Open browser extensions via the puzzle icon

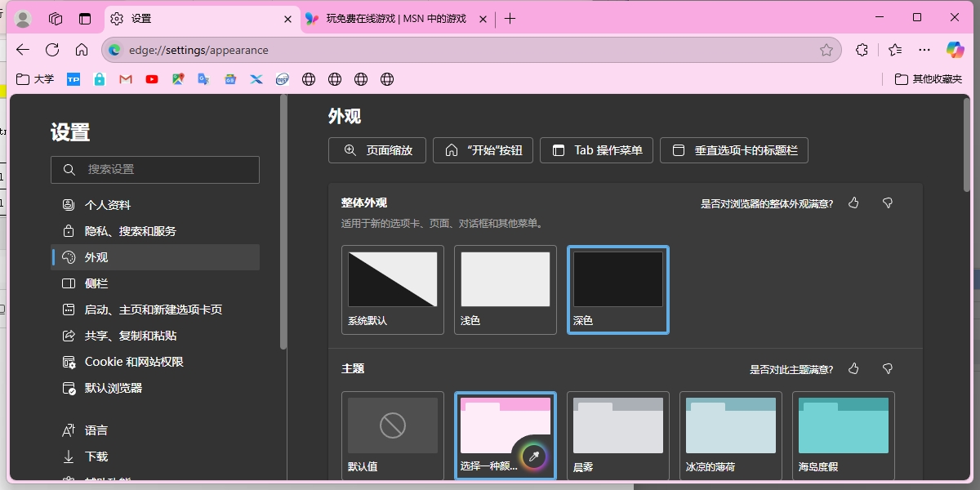(862, 50)
